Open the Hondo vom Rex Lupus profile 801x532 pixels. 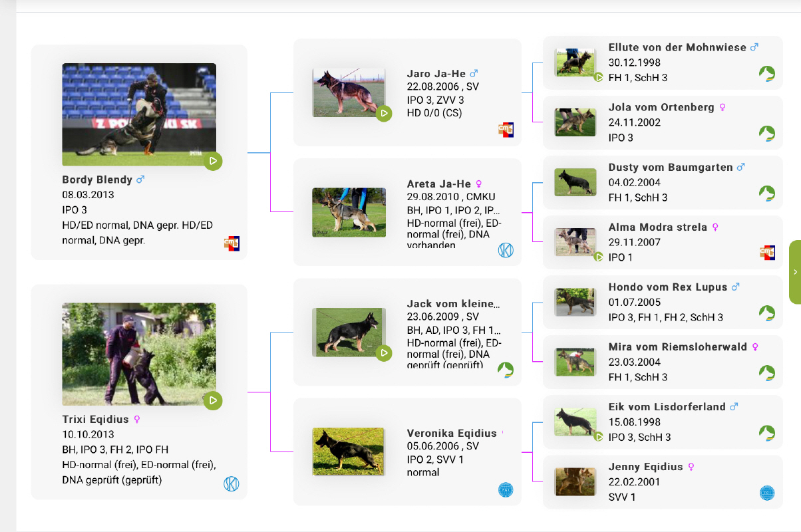coord(668,287)
